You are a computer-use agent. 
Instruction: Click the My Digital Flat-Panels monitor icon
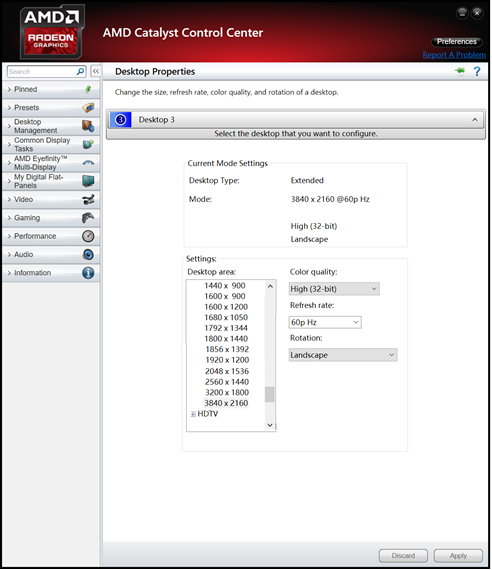(x=88, y=181)
